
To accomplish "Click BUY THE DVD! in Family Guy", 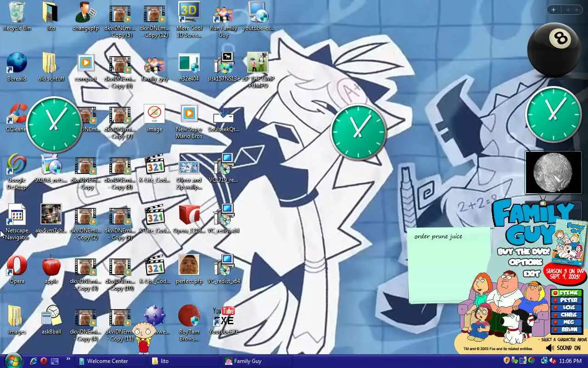I will [524, 252].
